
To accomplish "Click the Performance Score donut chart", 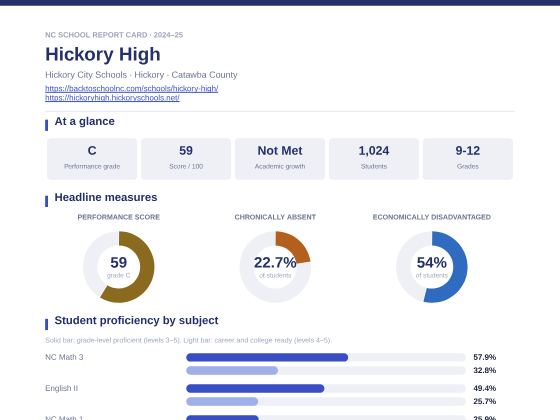I will tap(119, 267).
